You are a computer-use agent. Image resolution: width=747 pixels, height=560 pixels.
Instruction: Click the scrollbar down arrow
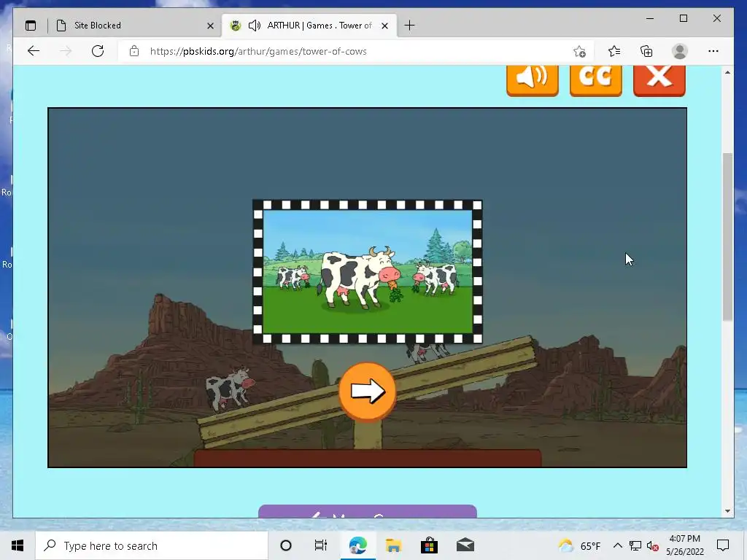(x=727, y=511)
